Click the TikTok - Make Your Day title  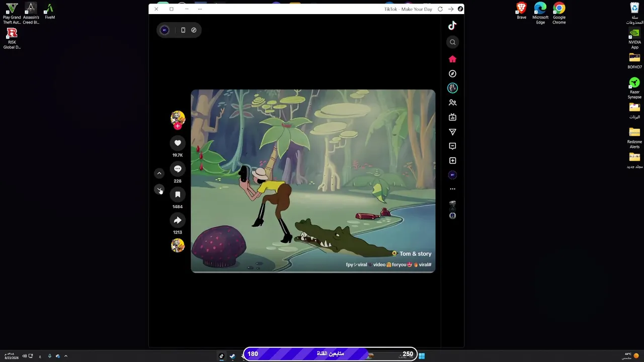pyautogui.click(x=408, y=9)
